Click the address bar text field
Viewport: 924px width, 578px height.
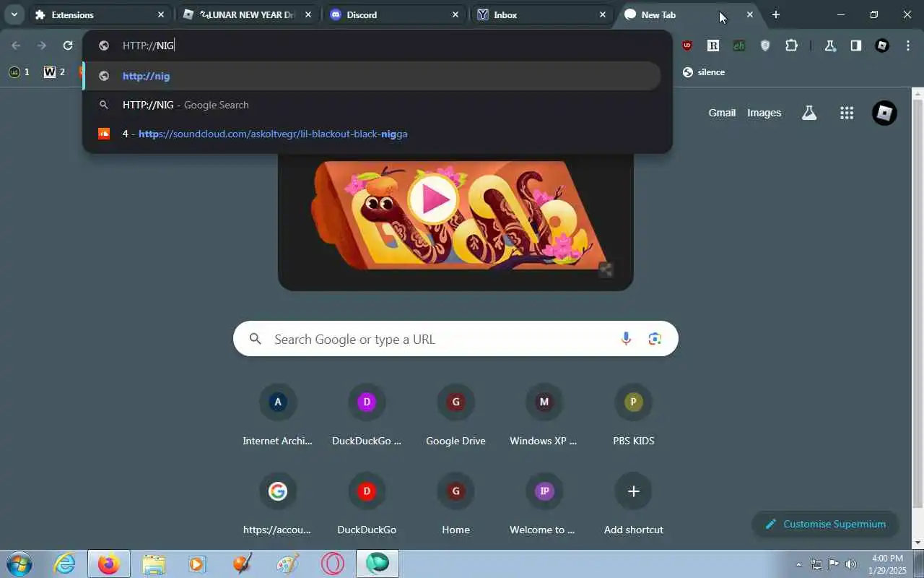pos(378,46)
